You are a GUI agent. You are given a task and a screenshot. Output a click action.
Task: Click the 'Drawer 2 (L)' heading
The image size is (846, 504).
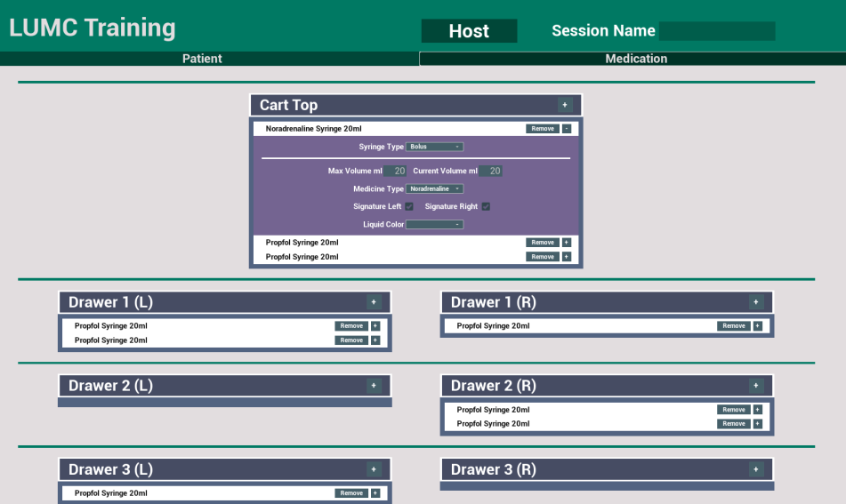pyautogui.click(x=110, y=386)
